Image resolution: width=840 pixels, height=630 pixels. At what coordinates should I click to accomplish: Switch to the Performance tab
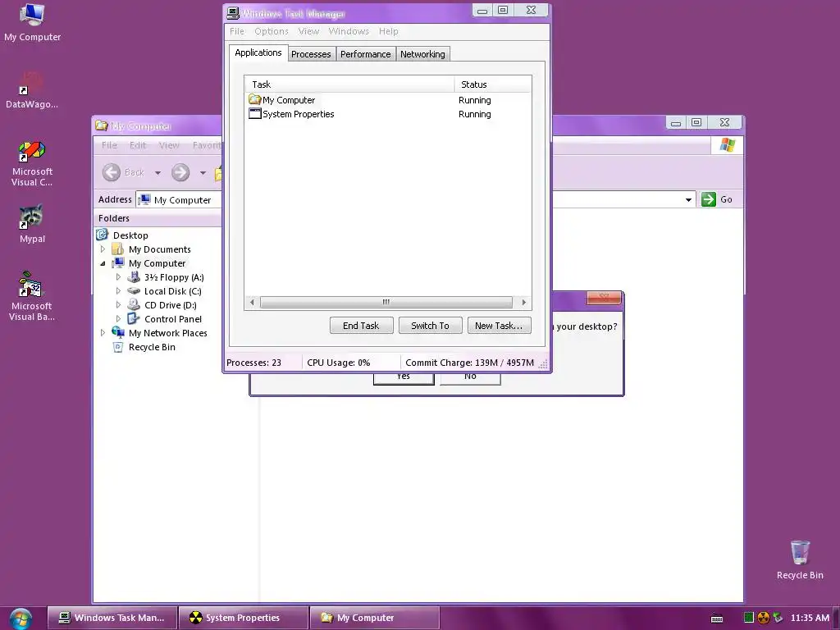coord(365,54)
